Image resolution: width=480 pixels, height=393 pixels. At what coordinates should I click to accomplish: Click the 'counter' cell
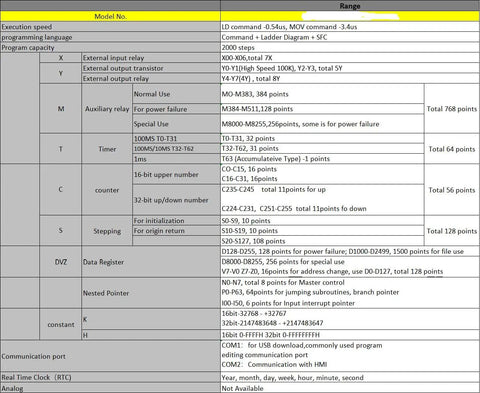[x=107, y=190]
